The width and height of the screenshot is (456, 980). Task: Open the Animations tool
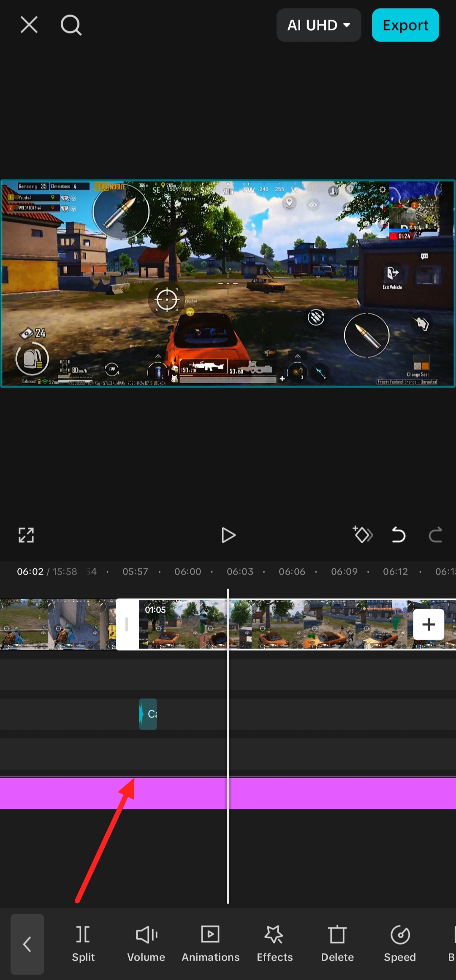[210, 945]
